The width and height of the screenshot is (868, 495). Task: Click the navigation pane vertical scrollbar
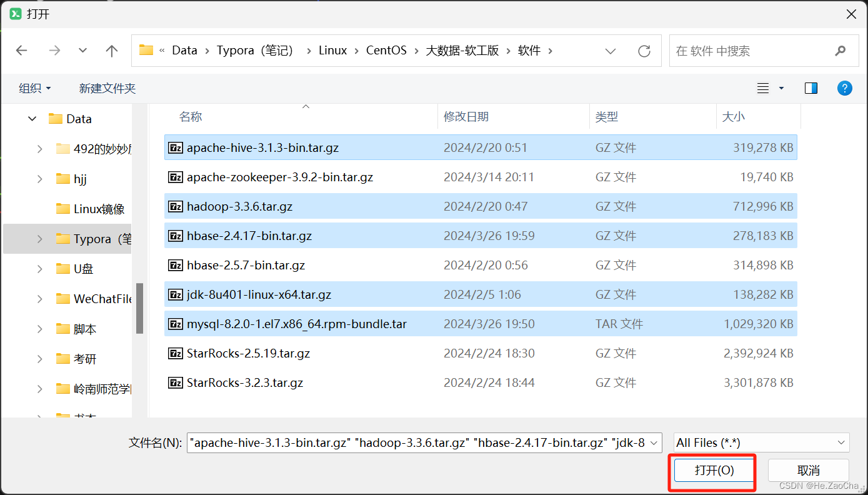click(140, 308)
